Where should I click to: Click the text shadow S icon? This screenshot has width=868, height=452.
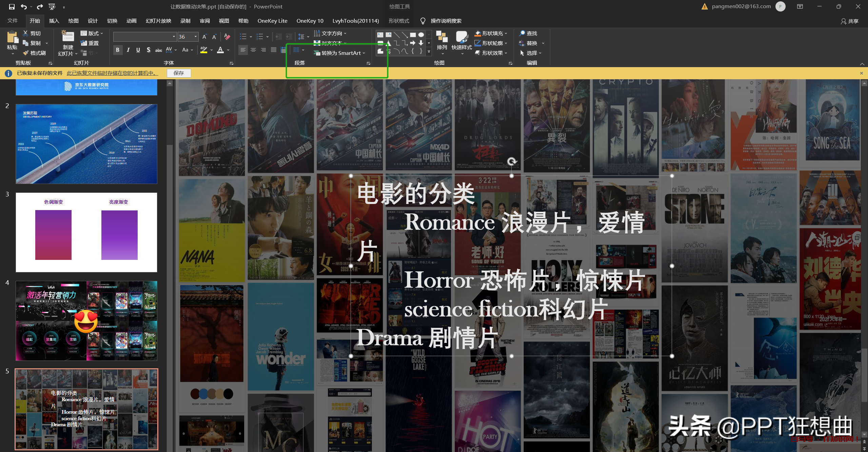click(x=148, y=50)
